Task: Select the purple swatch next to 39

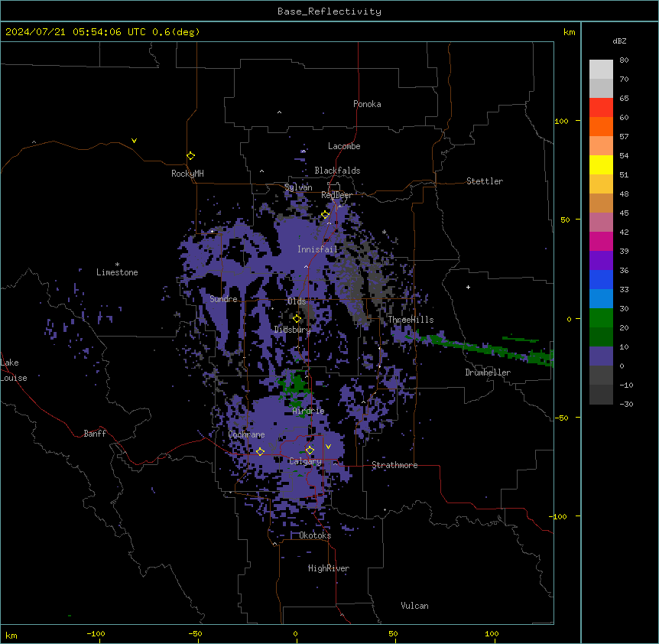Action: [x=601, y=261]
